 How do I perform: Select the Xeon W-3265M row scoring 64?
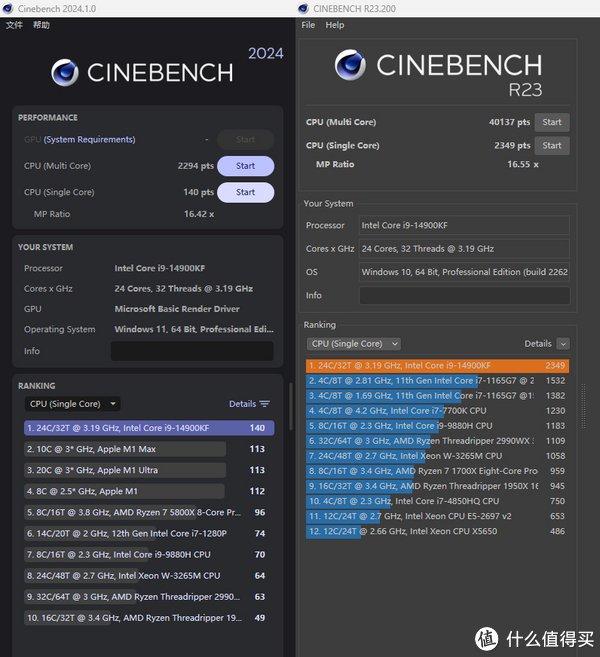(x=149, y=576)
